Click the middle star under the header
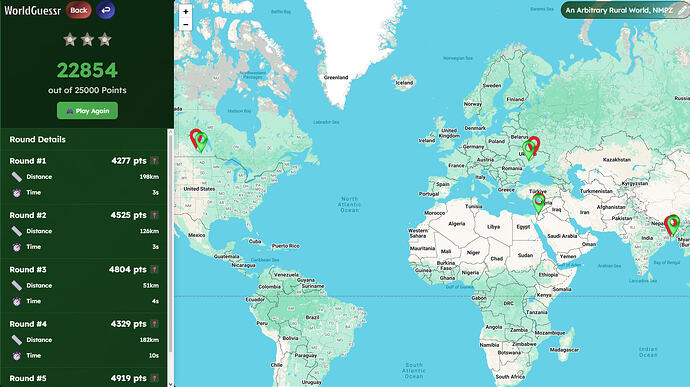The image size is (690, 387). (87, 40)
